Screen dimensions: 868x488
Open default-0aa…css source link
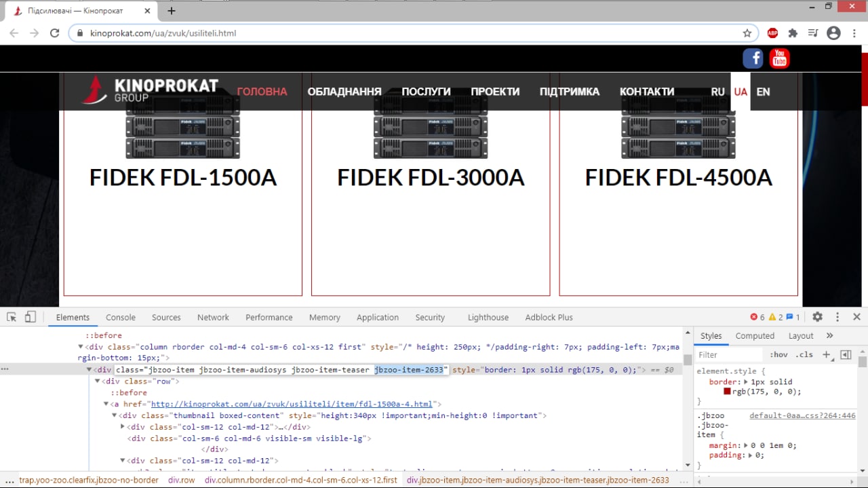pyautogui.click(x=802, y=415)
